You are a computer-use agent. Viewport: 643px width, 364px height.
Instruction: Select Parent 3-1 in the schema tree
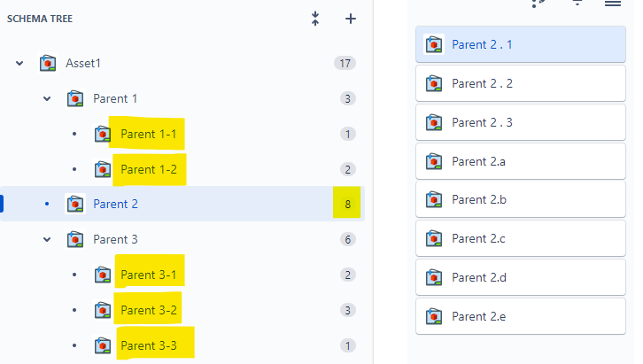[x=149, y=275]
